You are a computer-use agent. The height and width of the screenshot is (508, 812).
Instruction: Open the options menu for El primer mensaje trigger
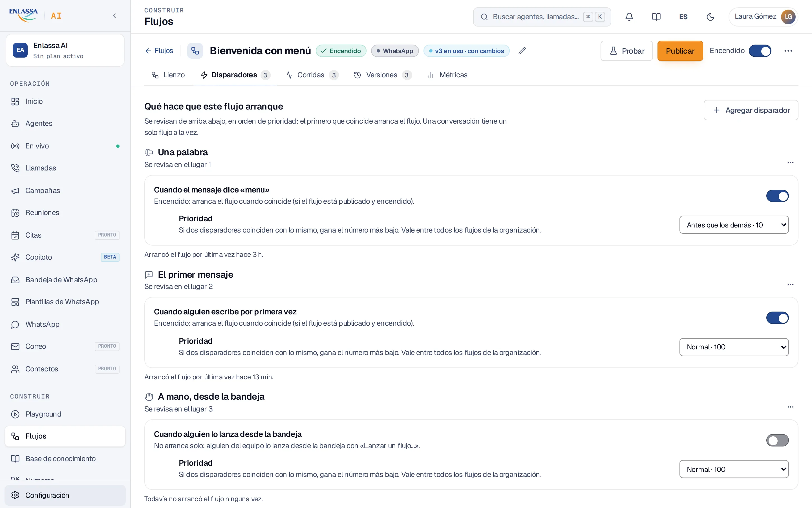tap(790, 284)
